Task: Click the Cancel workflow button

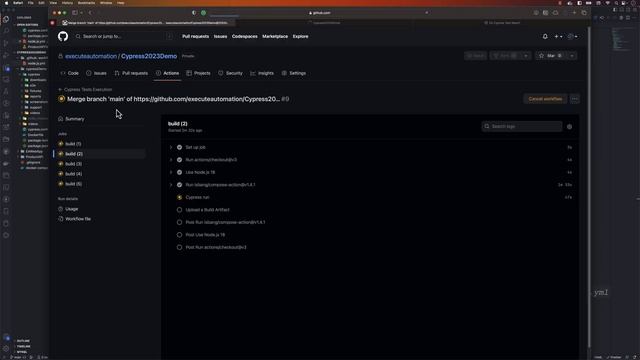Action: 545,99
